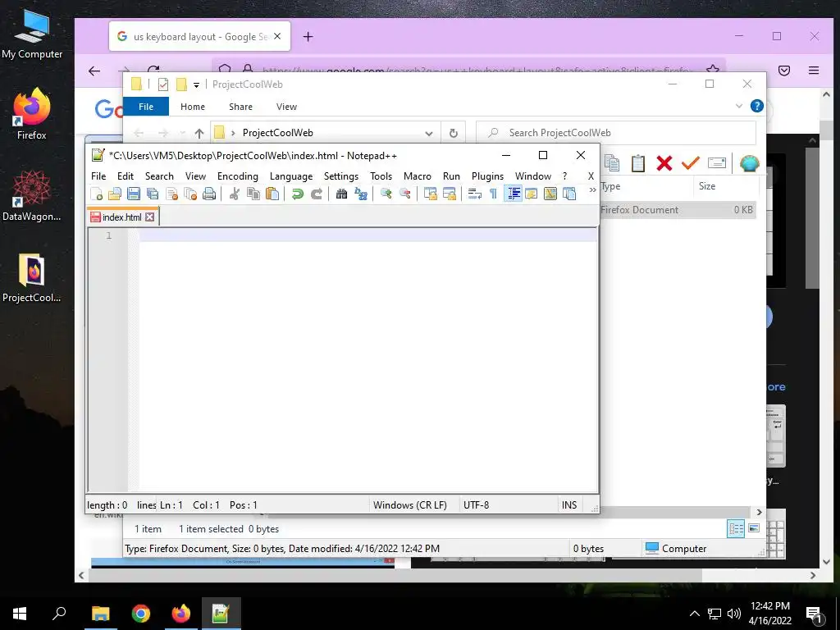The image size is (840, 630).
Task: Toggle Word Wrap icon in Notepad++
Action: pos(475,194)
